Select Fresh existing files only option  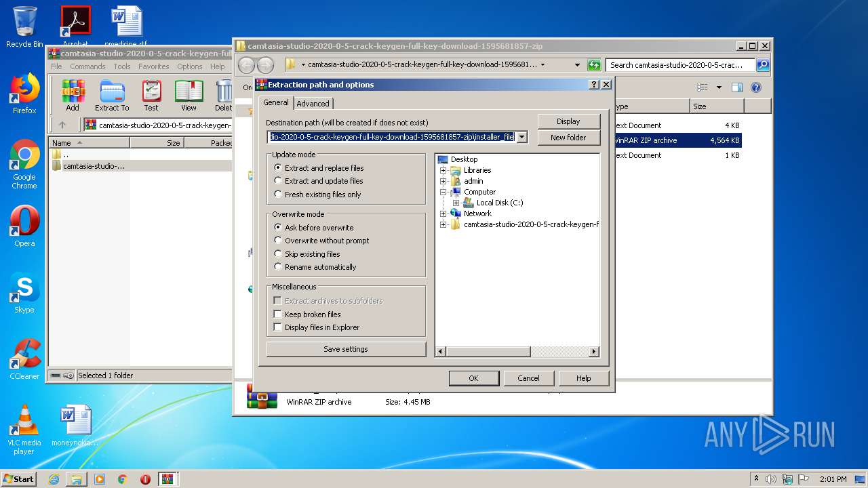(317, 195)
